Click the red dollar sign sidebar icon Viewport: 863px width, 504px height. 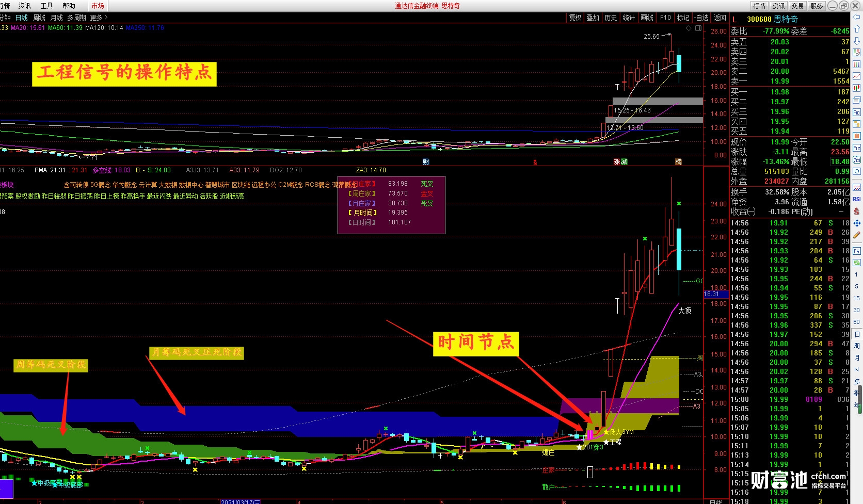[x=857, y=211]
